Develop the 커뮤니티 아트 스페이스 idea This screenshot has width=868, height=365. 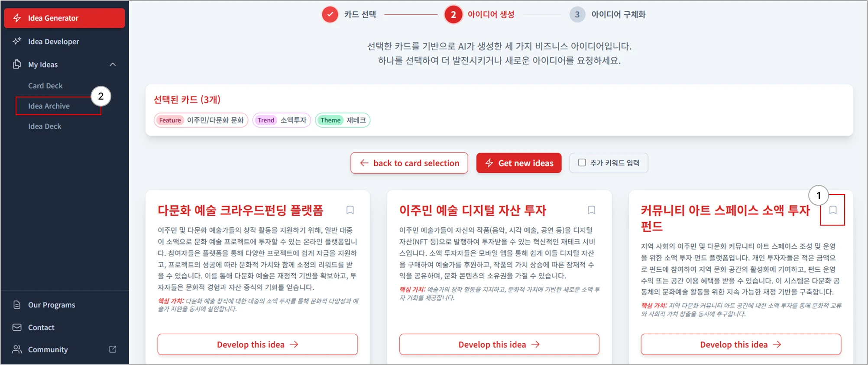741,344
